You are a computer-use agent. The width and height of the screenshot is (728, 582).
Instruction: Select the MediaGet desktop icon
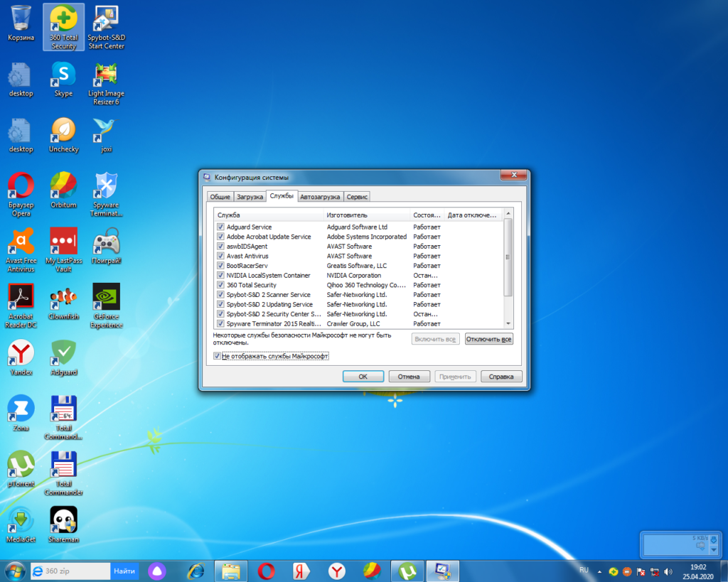point(21,524)
